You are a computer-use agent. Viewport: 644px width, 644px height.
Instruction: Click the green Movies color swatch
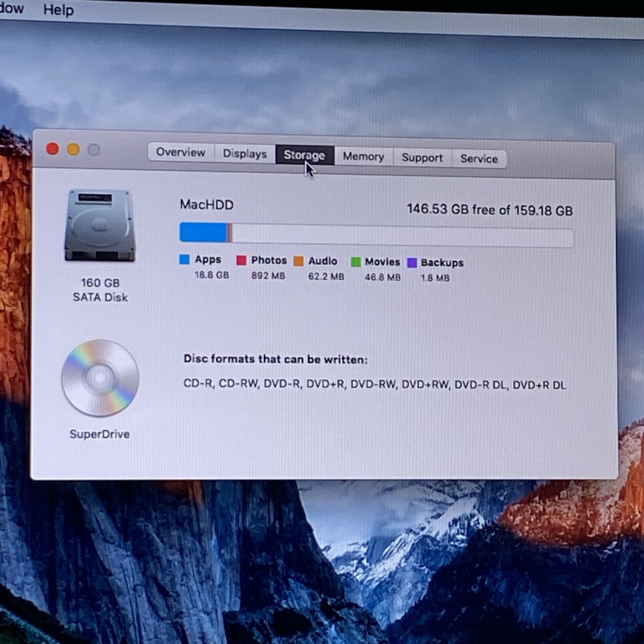tap(356, 262)
